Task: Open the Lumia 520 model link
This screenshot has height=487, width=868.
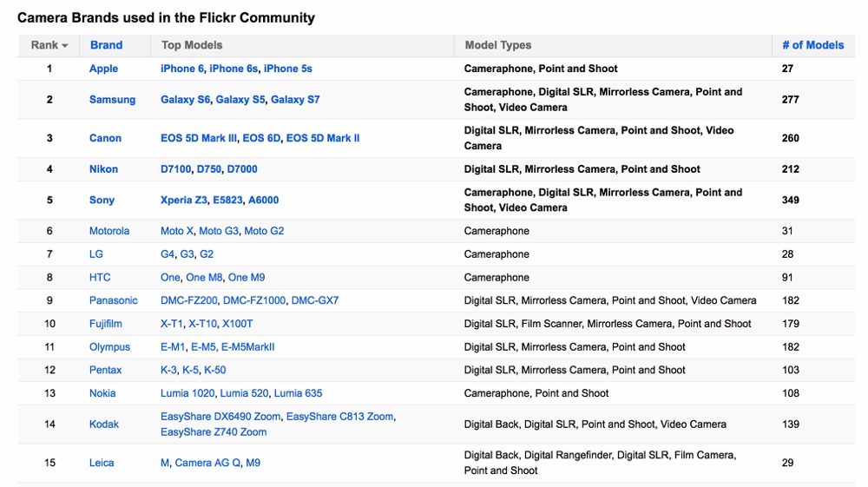Action: [244, 393]
